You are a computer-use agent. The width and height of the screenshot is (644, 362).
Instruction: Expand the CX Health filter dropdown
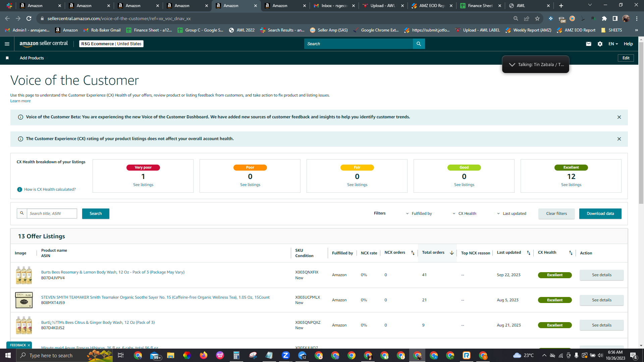(464, 214)
